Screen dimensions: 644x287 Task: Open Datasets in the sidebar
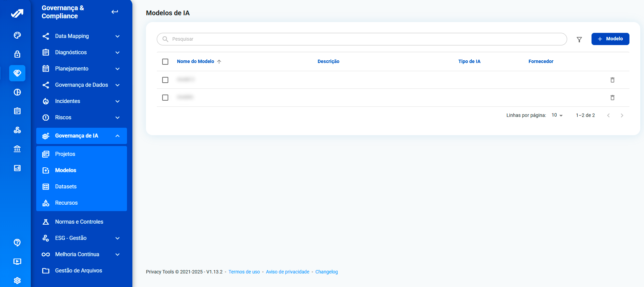66,187
